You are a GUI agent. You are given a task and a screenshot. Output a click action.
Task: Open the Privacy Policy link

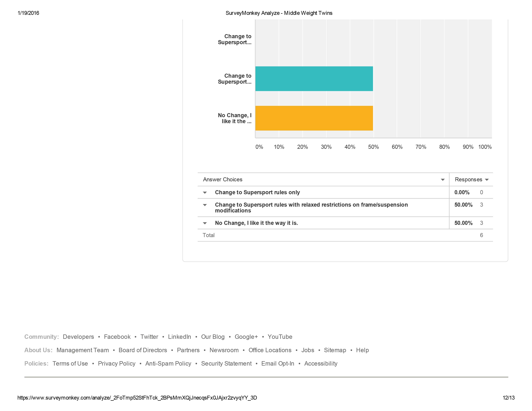116,363
